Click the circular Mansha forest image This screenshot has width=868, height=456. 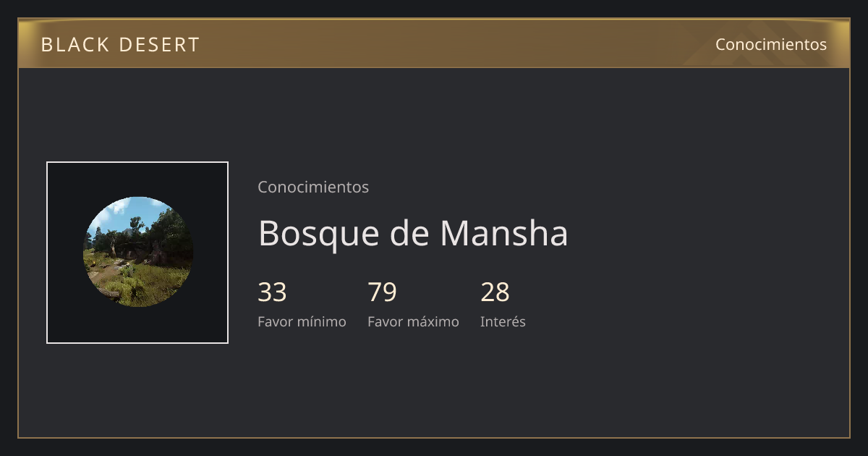click(137, 252)
